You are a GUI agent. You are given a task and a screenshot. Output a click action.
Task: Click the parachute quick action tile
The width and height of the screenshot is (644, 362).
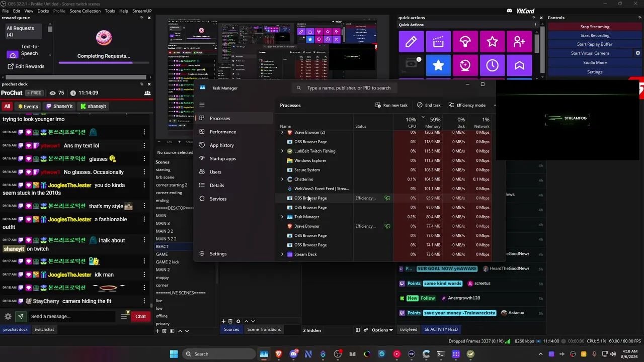click(465, 42)
